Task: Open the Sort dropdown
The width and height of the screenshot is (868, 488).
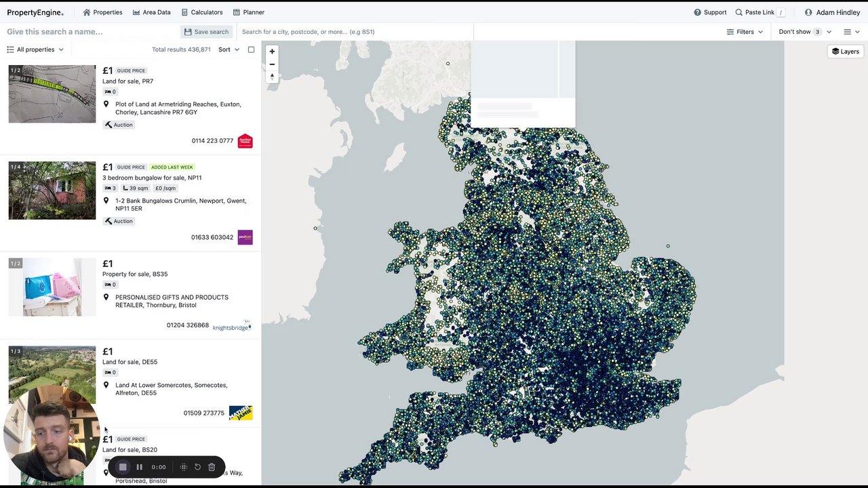Action: 229,49
